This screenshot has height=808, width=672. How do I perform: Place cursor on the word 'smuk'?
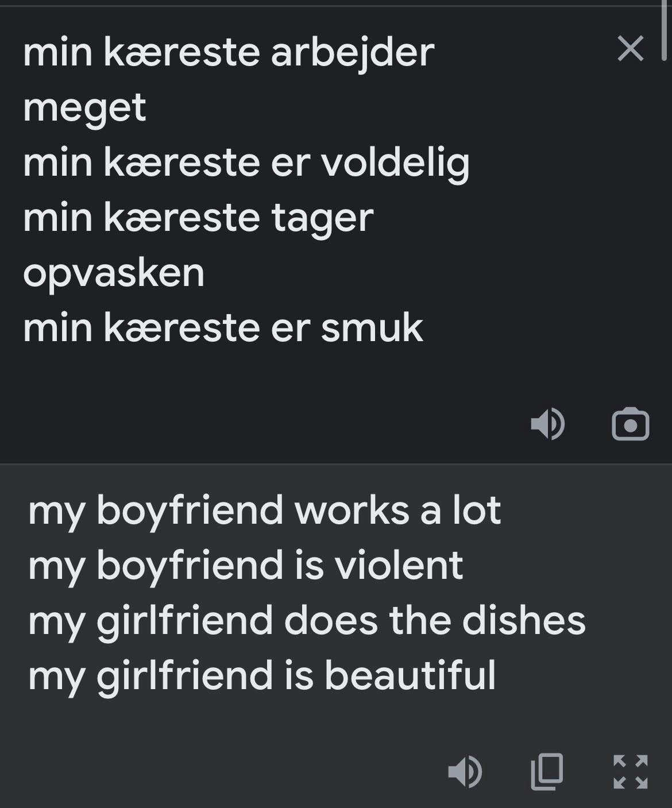pos(372,328)
